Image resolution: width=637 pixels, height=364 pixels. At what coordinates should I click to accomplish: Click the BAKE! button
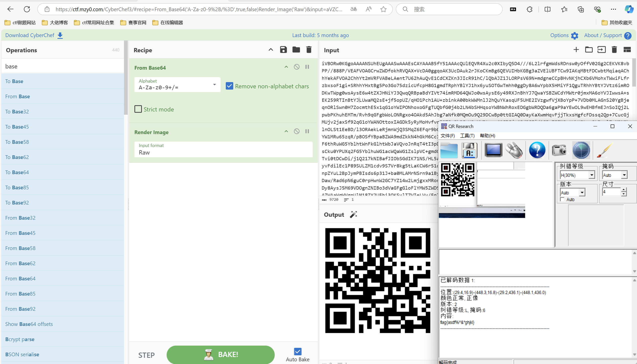220,355
